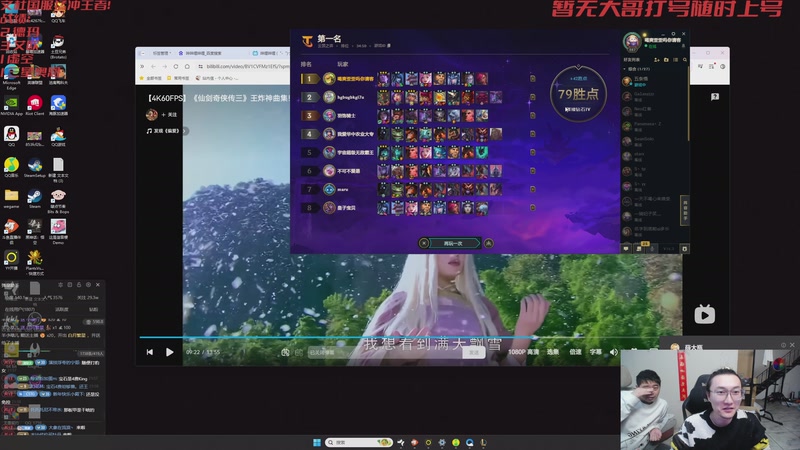The height and width of the screenshot is (450, 800).
Task: Open the rank 2 player hgbugbkgl7s avatar
Action: (x=329, y=97)
